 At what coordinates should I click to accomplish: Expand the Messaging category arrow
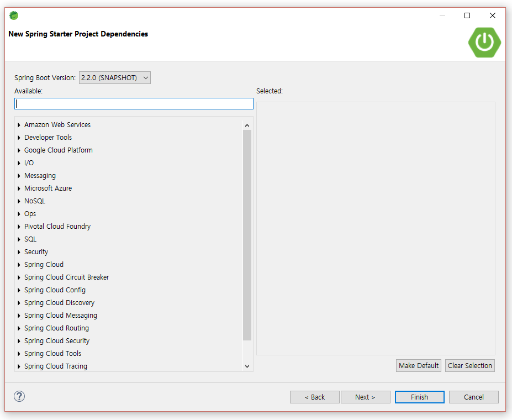click(19, 176)
